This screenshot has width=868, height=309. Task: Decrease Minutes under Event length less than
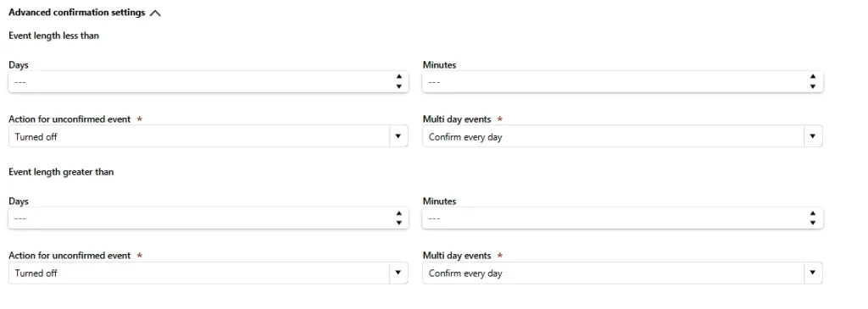[x=813, y=87]
